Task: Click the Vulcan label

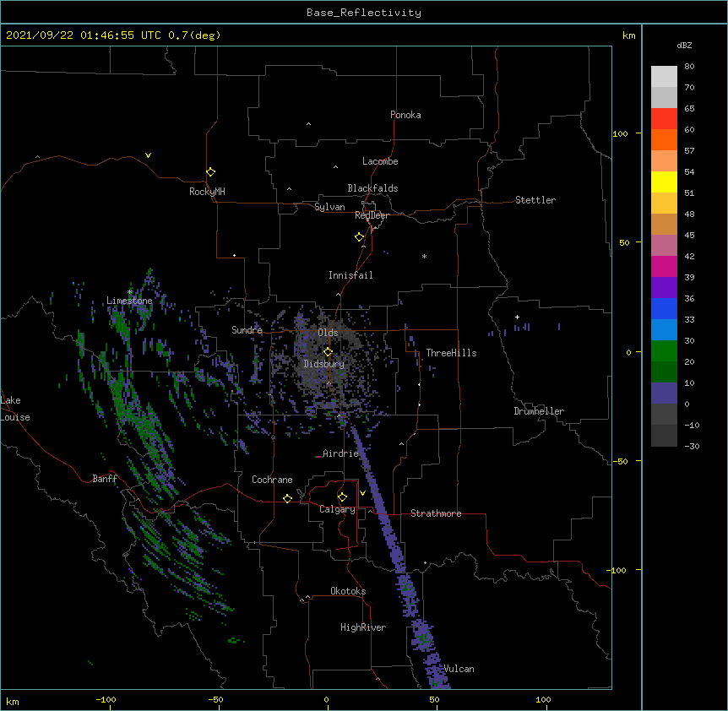Action: (459, 669)
